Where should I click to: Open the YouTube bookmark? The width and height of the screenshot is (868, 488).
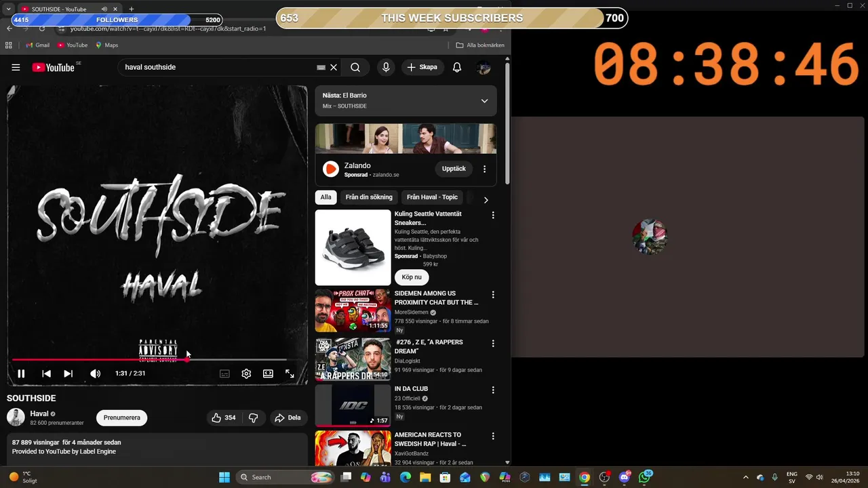point(73,45)
